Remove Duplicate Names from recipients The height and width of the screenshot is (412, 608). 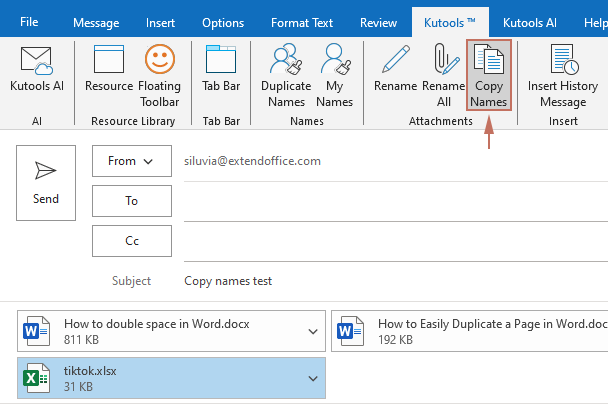(286, 76)
